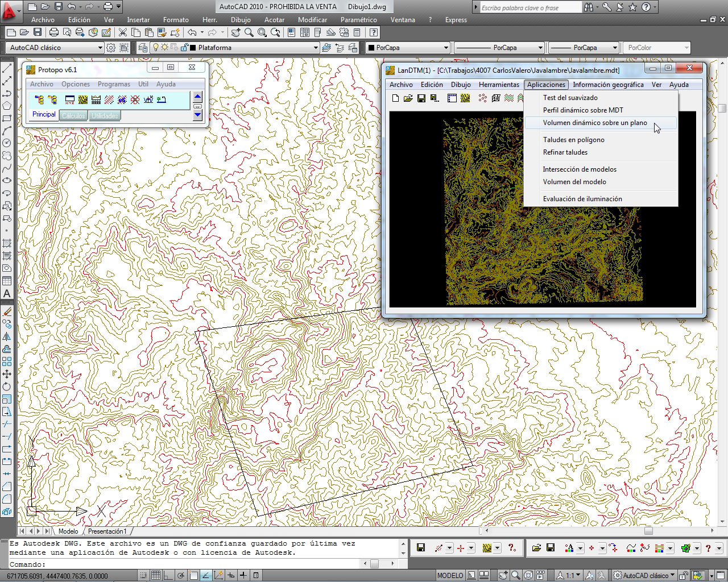Click the Plot printer icon in standard toolbar

[53, 32]
